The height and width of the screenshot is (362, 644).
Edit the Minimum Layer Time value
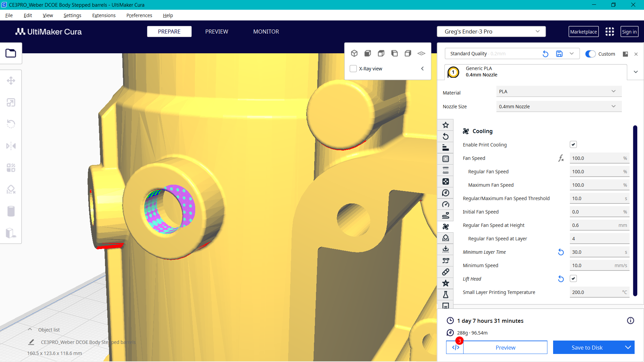click(599, 252)
